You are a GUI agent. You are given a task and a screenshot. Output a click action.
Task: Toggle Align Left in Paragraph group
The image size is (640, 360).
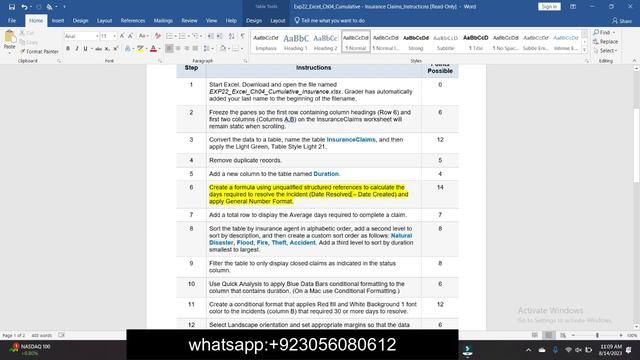point(169,49)
